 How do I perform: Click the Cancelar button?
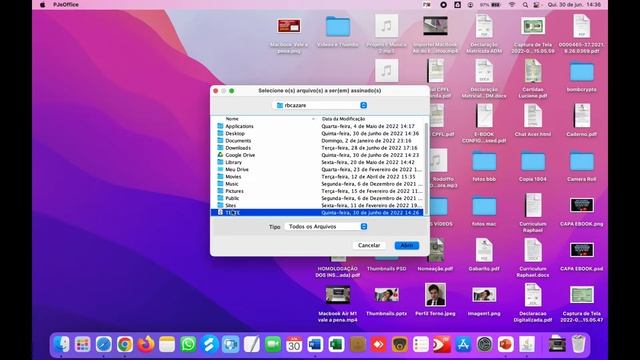pos(369,245)
